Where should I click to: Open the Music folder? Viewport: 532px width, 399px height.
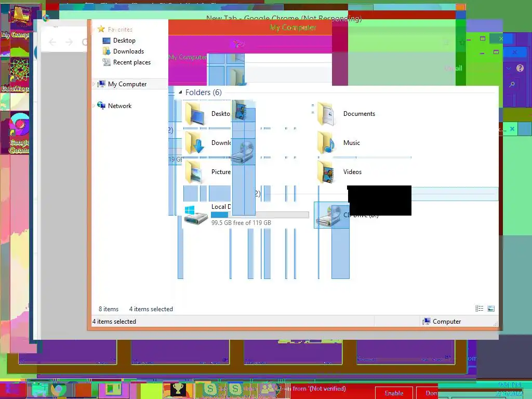339,143
